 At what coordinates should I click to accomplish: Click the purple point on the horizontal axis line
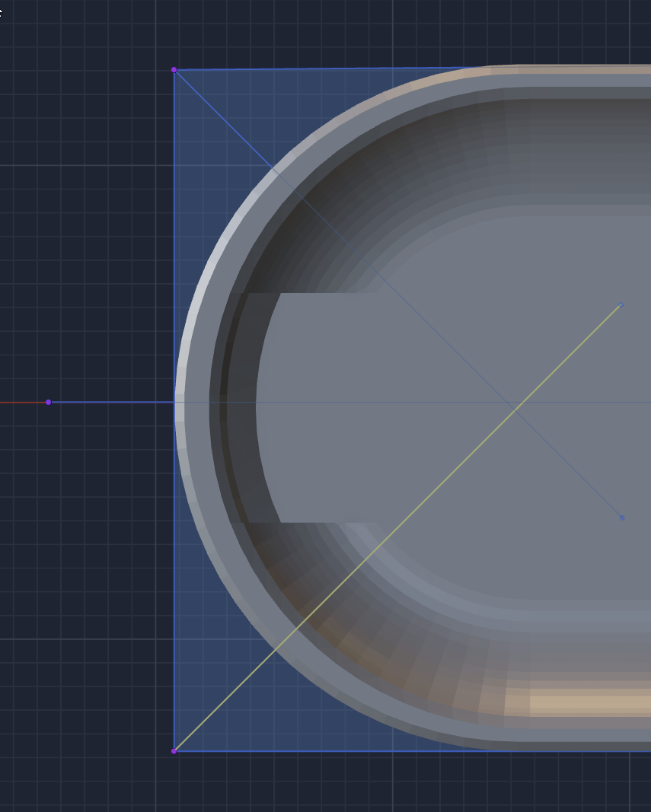click(x=49, y=402)
